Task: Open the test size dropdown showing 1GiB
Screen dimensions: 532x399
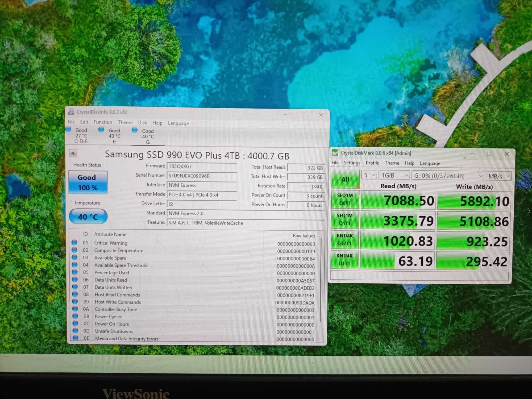Action: (x=394, y=175)
